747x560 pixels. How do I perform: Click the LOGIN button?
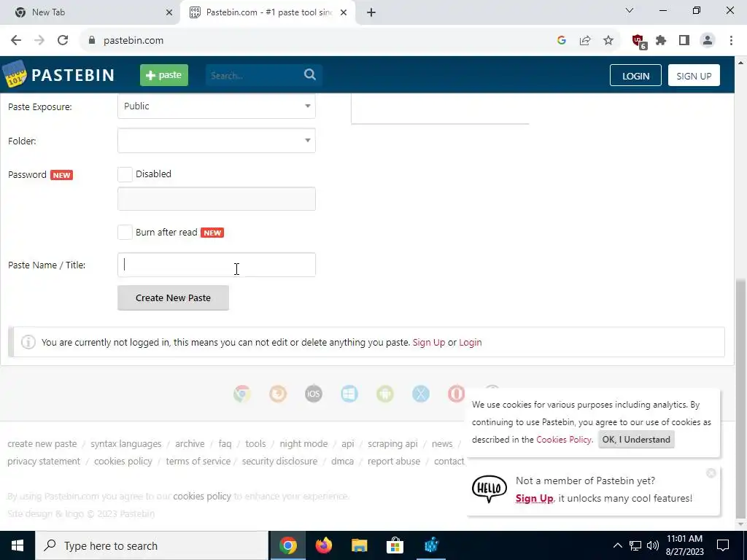[635, 75]
